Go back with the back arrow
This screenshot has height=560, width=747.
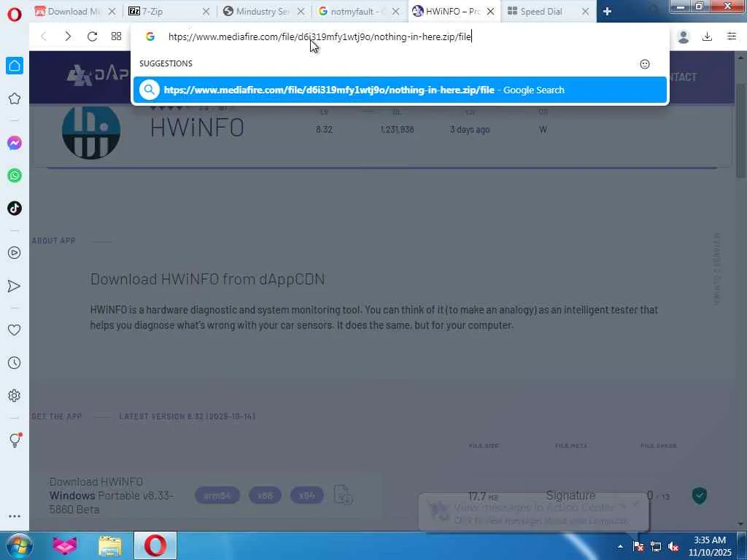click(43, 36)
